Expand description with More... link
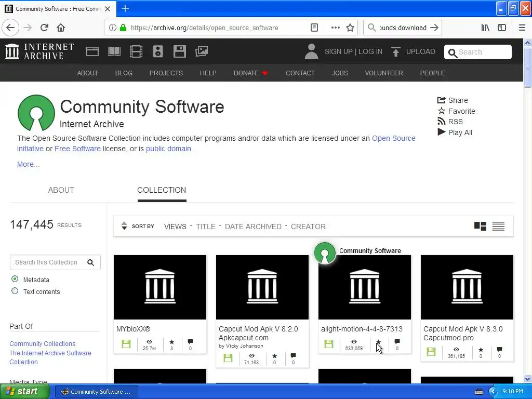The height and width of the screenshot is (399, 532). coord(28,164)
